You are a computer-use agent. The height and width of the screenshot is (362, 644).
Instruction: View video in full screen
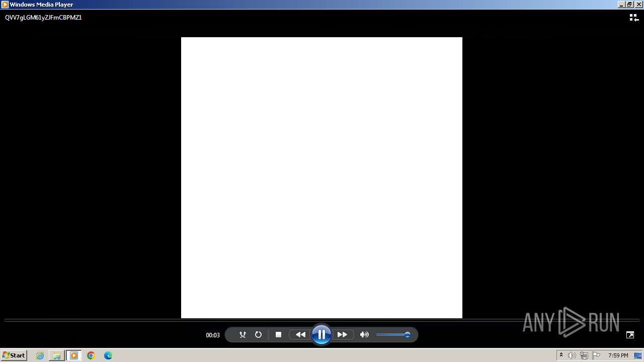coord(630,335)
